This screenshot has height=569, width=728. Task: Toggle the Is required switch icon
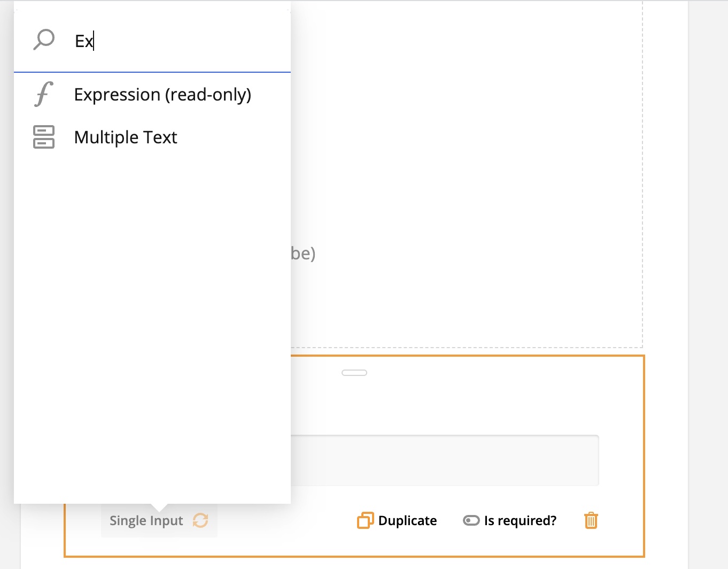coord(471,520)
